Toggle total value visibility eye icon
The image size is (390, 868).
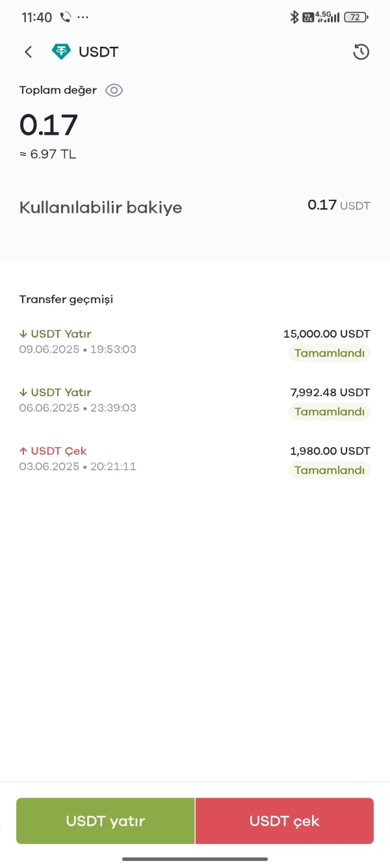[114, 90]
